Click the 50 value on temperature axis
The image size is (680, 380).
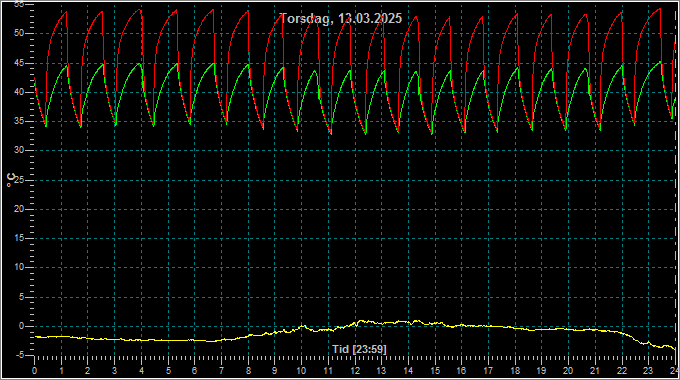pos(19,33)
